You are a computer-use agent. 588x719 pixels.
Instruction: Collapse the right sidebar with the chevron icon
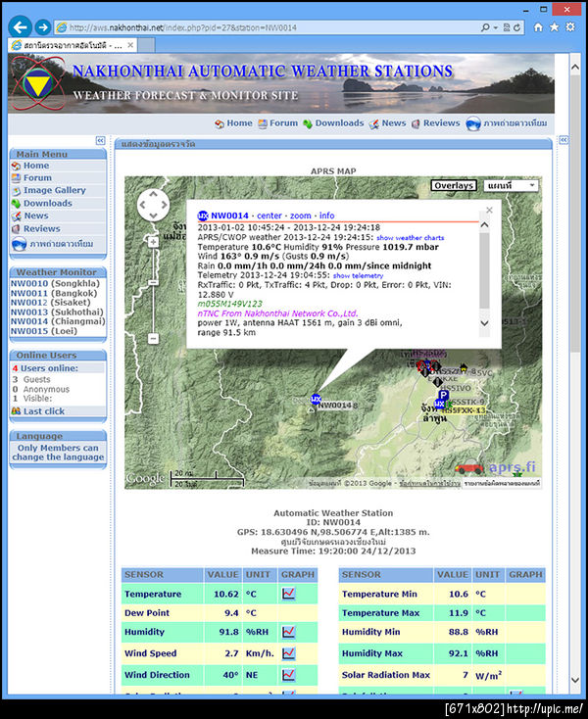563,140
